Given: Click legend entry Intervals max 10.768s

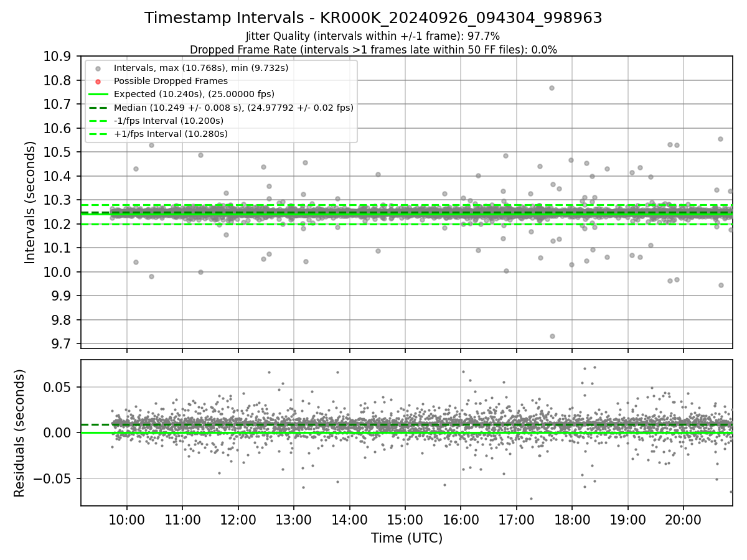Looking at the screenshot, I should [x=200, y=68].
